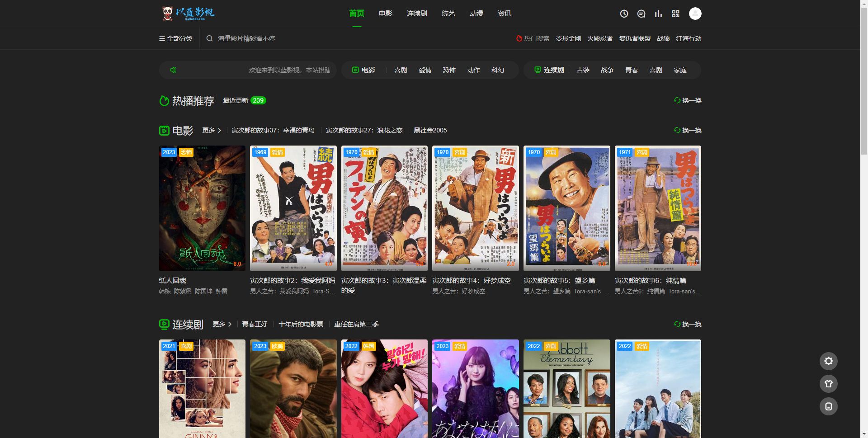Click the T-shirt theme skin button
Image resolution: width=868 pixels, height=438 pixels.
pyautogui.click(x=828, y=384)
